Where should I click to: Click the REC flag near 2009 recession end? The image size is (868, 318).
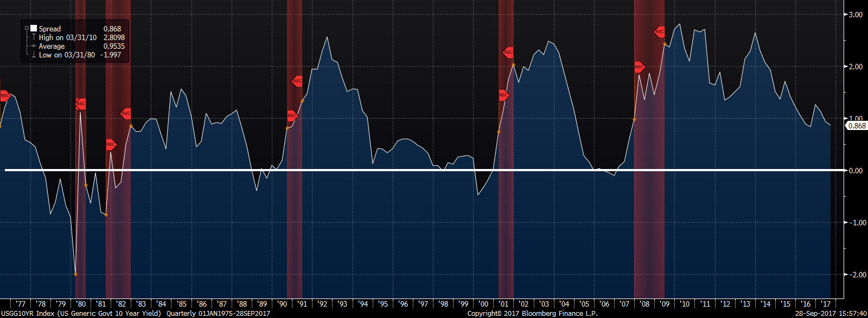click(660, 32)
